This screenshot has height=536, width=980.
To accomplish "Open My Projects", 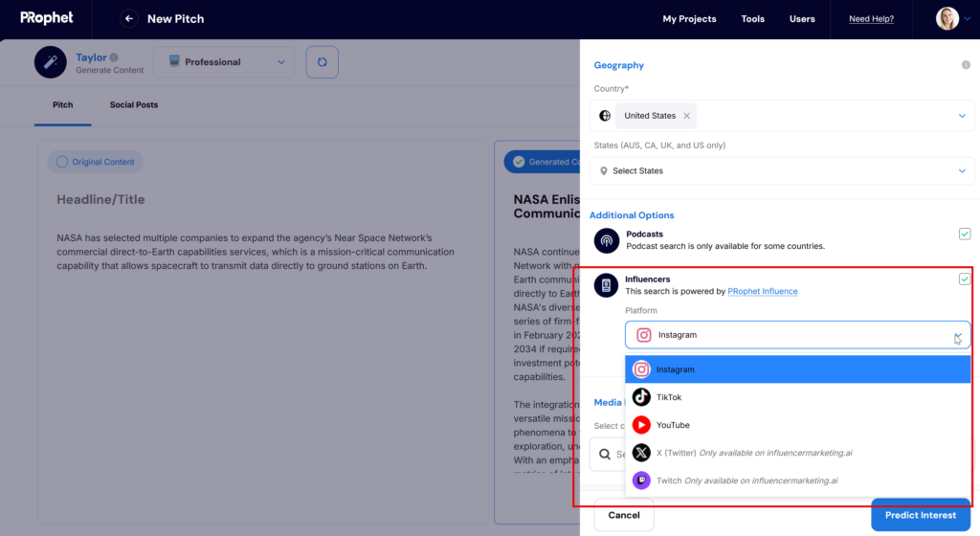I will pos(689,19).
